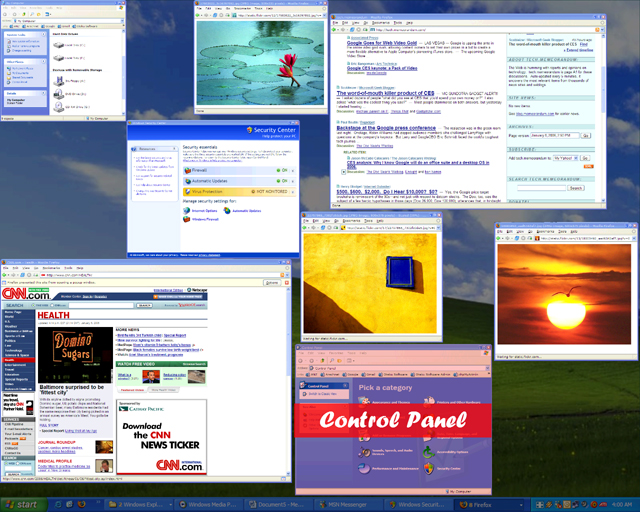
Task: Collapse Other Places panel in My Computer
Action: [43, 62]
